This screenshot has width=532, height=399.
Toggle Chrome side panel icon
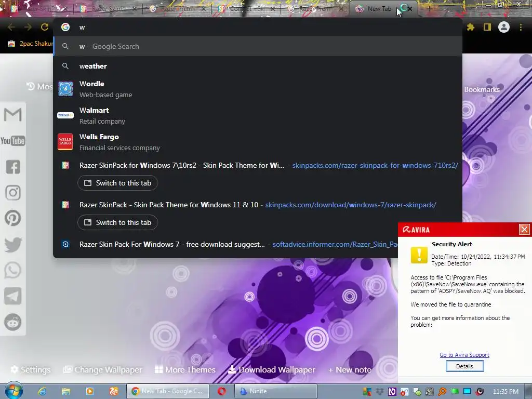(487, 27)
